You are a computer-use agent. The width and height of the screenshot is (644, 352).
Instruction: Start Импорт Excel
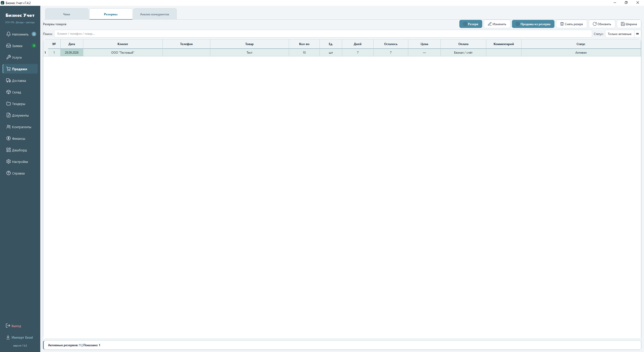[x=20, y=337]
